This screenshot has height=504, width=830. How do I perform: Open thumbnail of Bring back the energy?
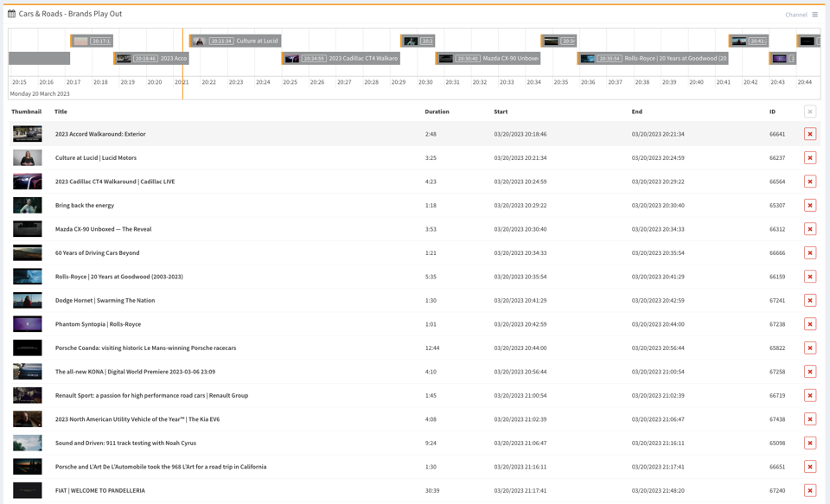click(28, 206)
